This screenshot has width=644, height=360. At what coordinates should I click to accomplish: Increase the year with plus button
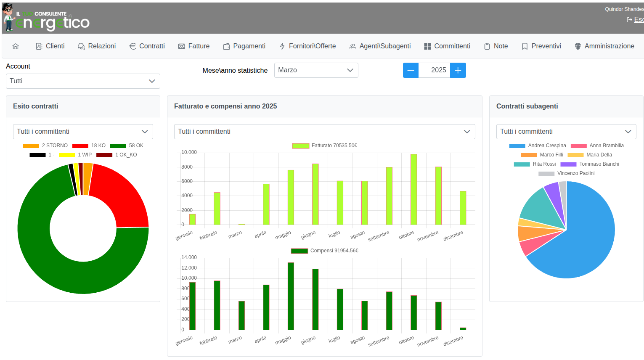[x=458, y=70]
